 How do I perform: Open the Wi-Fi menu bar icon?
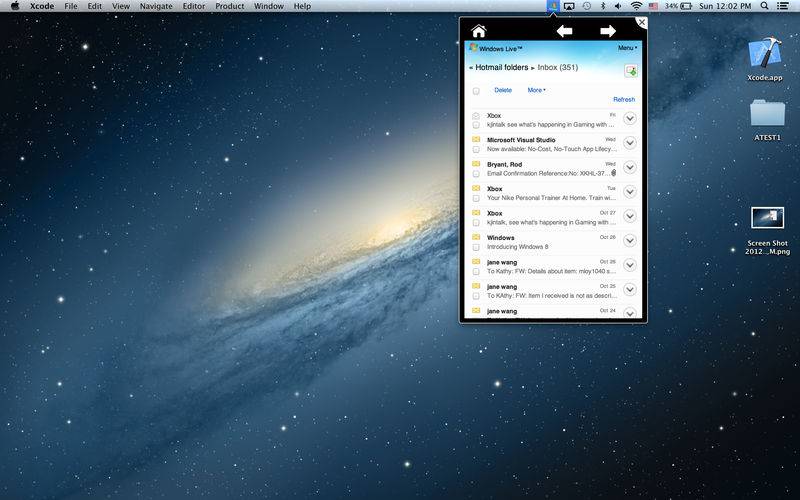click(x=636, y=6)
